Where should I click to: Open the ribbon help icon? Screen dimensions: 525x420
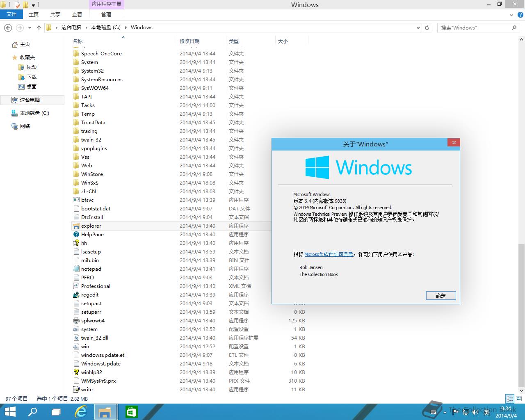point(520,15)
